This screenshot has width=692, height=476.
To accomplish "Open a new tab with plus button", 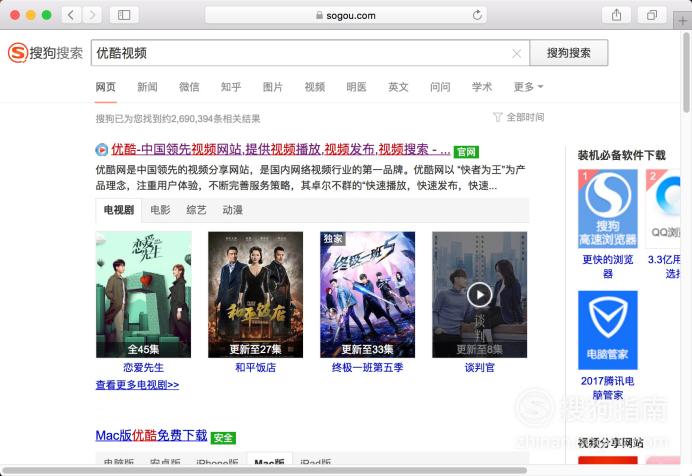I will point(683,21).
